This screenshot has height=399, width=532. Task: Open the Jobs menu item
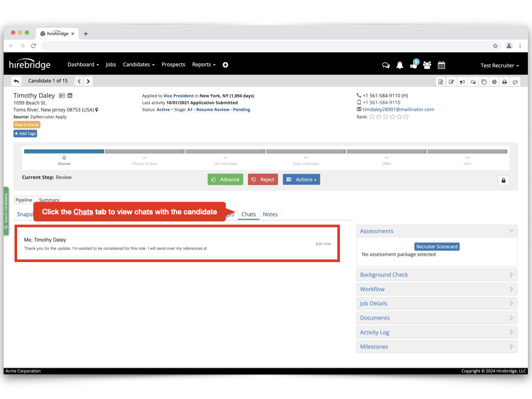[111, 65]
